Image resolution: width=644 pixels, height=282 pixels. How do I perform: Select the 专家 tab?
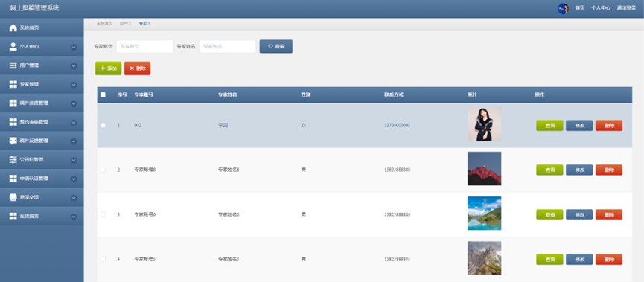(142, 24)
